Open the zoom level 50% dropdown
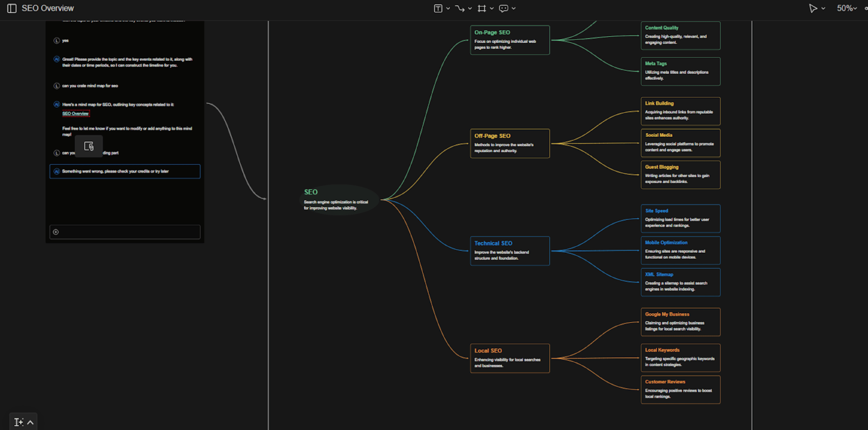868x430 pixels. tap(846, 8)
